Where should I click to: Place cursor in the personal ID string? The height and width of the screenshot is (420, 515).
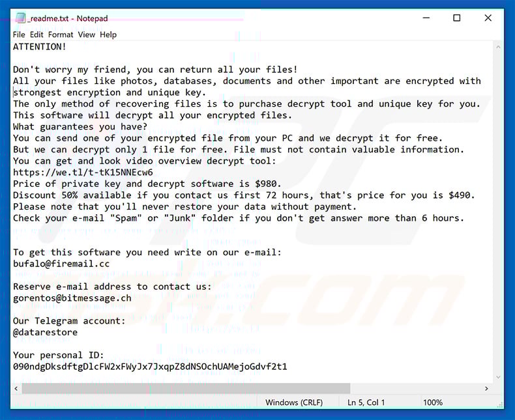(150, 367)
